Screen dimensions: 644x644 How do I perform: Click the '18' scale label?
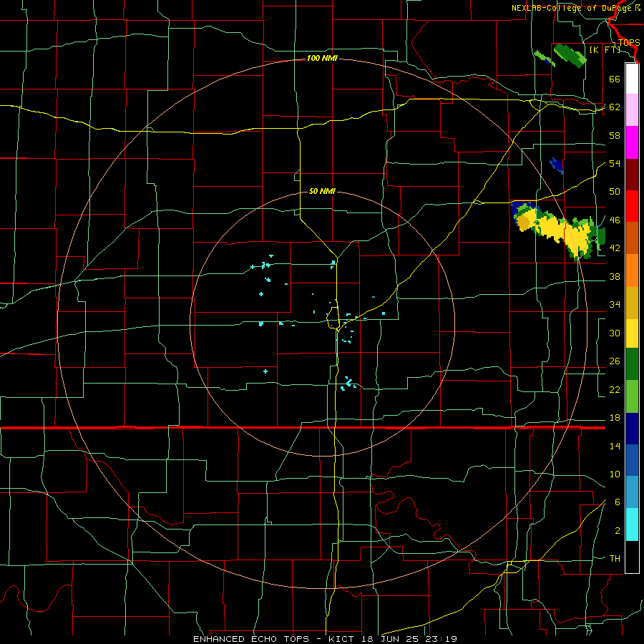[x=615, y=418]
